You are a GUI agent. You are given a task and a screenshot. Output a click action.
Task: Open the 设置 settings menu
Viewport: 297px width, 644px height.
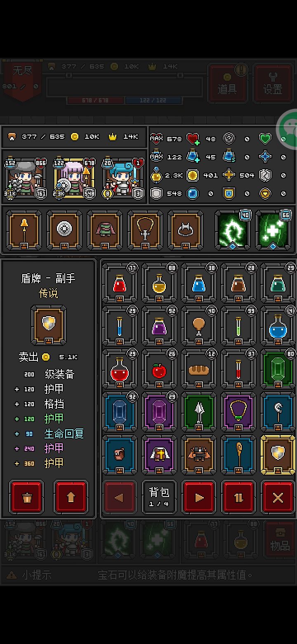tap(273, 83)
